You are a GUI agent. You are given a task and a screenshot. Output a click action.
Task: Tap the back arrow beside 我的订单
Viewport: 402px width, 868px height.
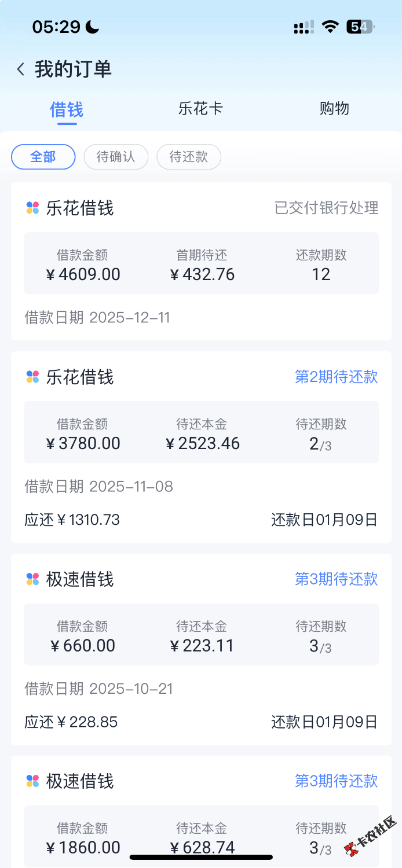coord(21,70)
